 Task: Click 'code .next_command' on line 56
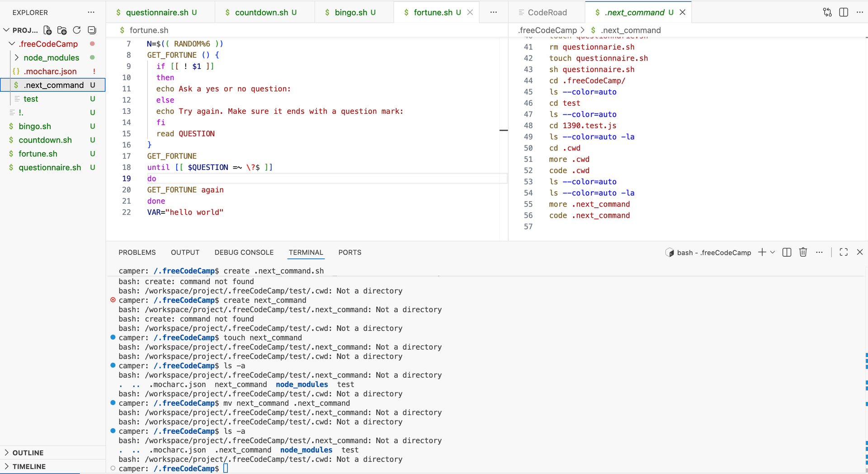tap(590, 216)
